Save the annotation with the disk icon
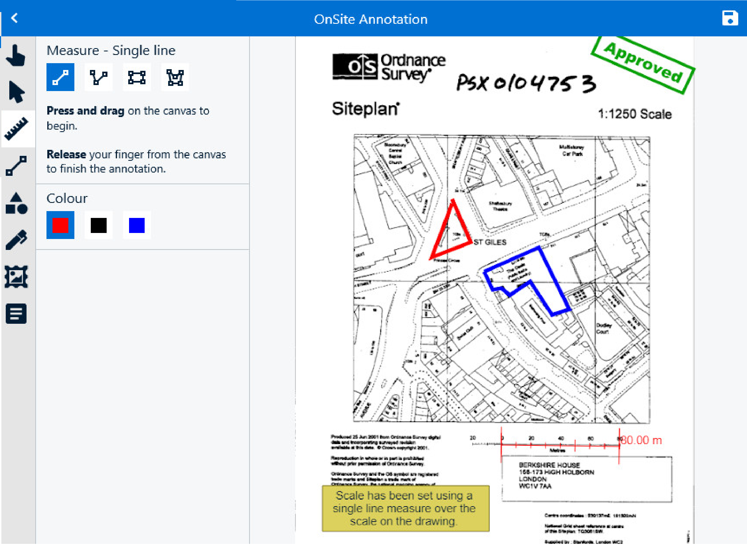Image resolution: width=747 pixels, height=560 pixels. (730, 18)
